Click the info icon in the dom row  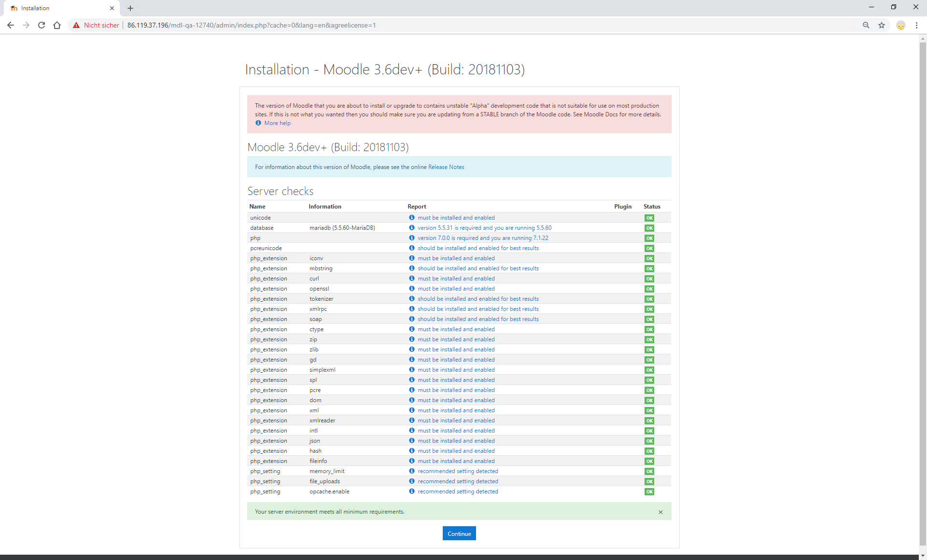(x=412, y=400)
